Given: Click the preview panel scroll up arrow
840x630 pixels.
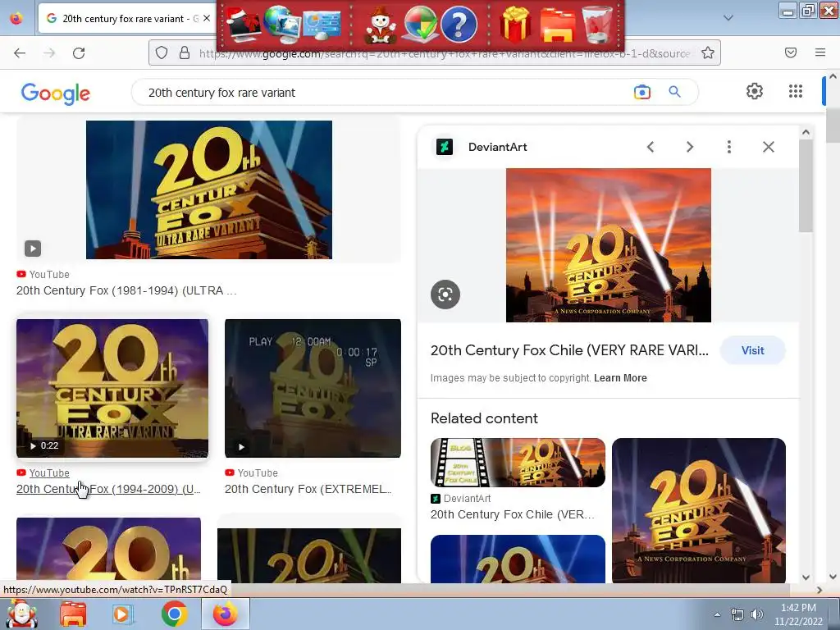Looking at the screenshot, I should pyautogui.click(x=806, y=132).
